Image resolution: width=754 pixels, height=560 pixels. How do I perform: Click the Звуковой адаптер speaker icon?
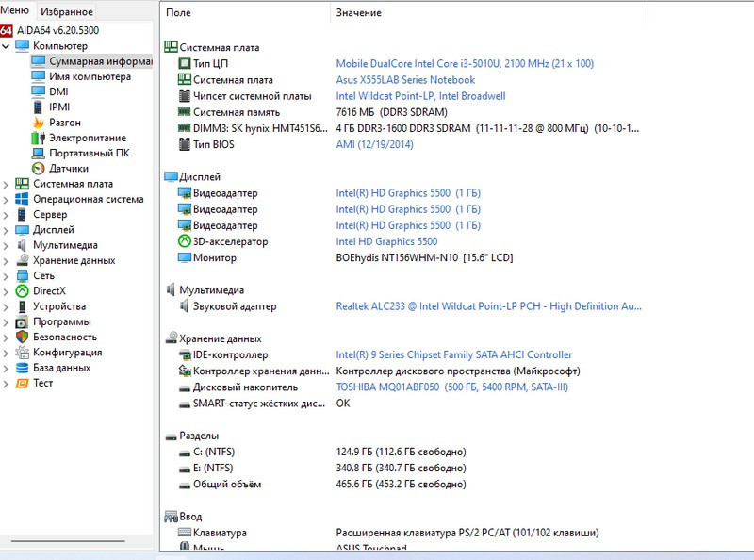point(184,306)
